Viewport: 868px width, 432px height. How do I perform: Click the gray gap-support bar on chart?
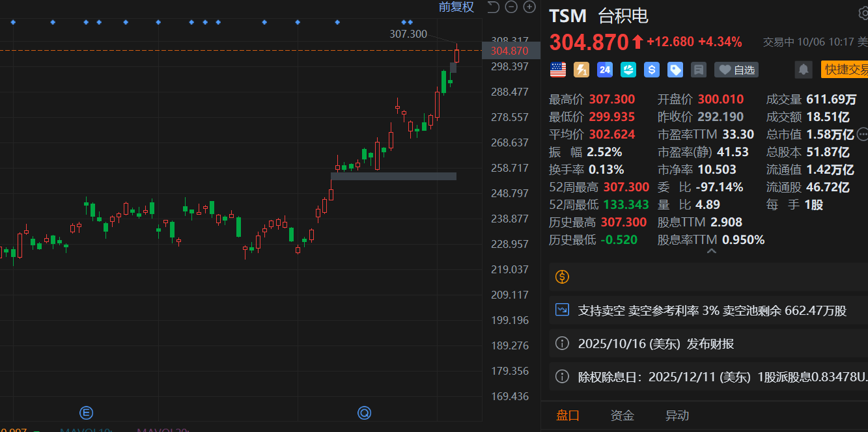393,176
